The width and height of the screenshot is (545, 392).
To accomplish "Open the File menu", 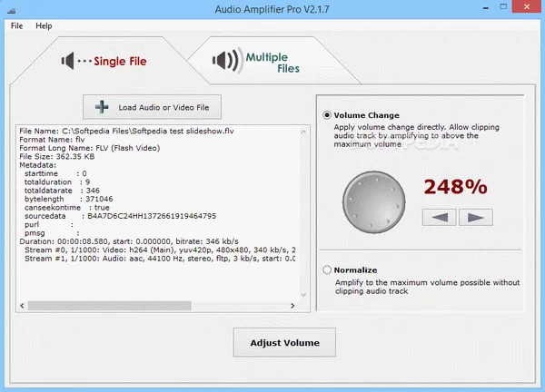I will coord(16,26).
